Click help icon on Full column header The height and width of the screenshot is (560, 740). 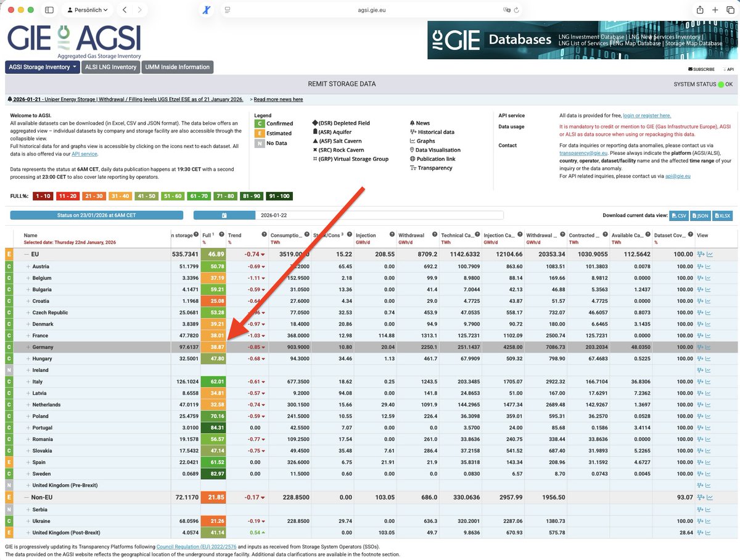coord(222,235)
